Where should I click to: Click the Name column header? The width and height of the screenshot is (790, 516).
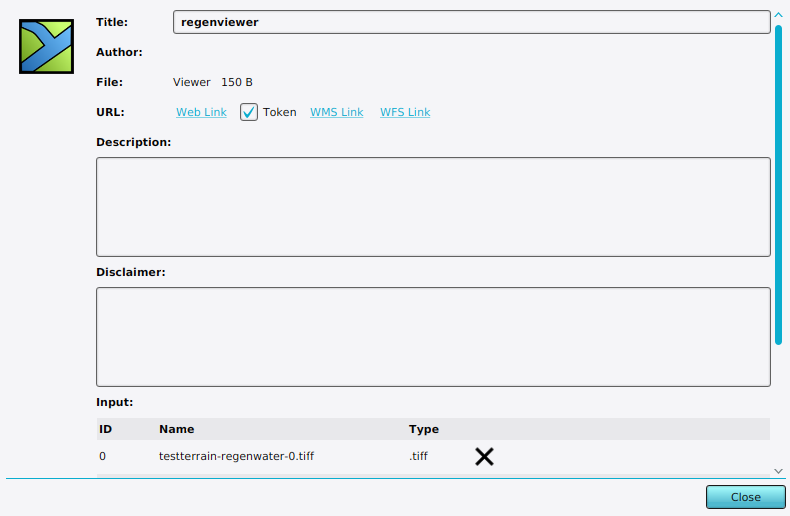point(176,429)
